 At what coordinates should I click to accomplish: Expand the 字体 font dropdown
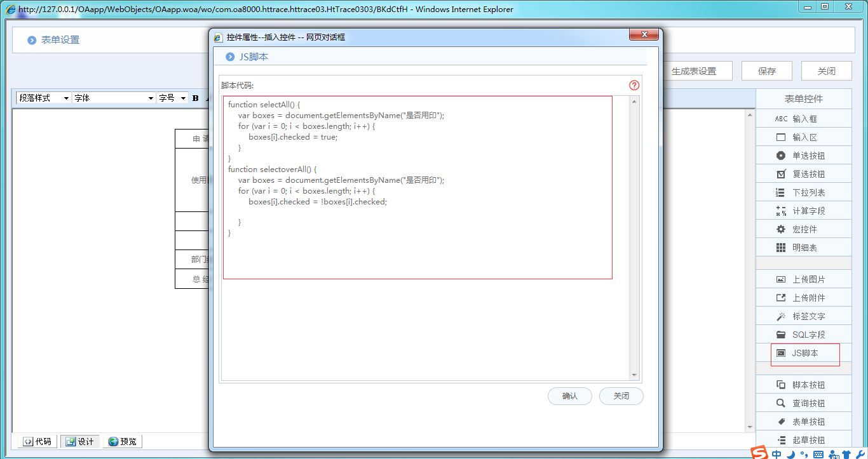[113, 98]
